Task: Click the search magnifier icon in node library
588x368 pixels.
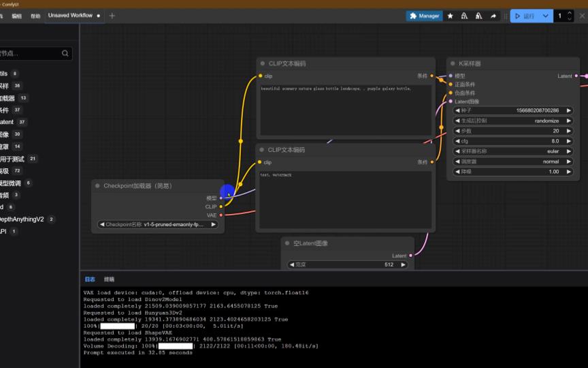Action: tap(65, 53)
